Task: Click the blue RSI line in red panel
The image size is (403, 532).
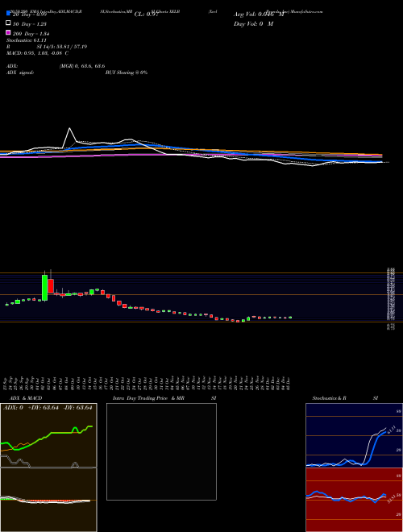Action: [346, 497]
